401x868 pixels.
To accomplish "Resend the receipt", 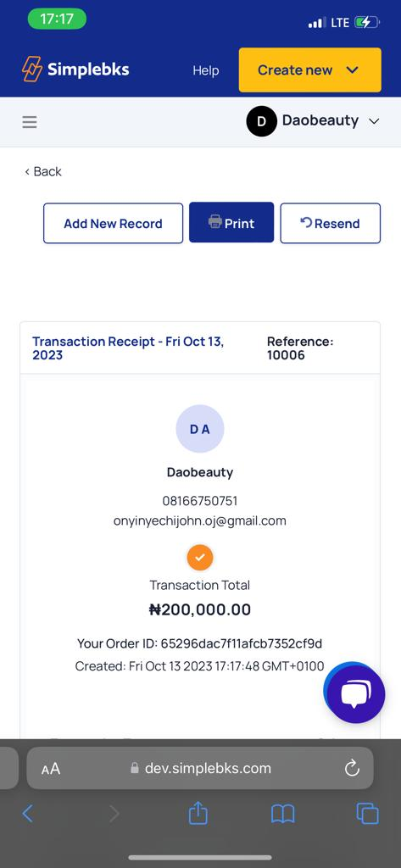I will pyautogui.click(x=330, y=223).
